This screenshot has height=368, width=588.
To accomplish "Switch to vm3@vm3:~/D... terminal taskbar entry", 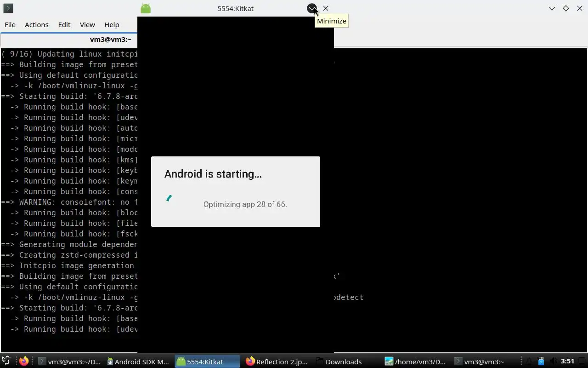I will [x=70, y=362].
